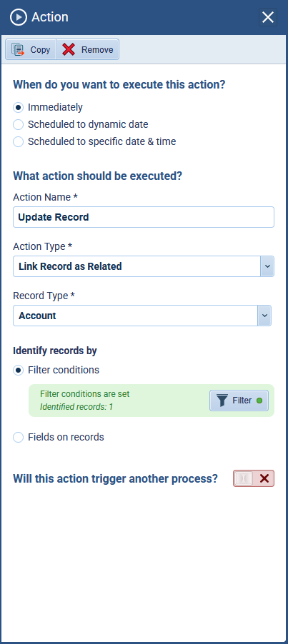Screen dimensions: 288x644
Task: Click the red X Remove icon
Action: (x=69, y=50)
